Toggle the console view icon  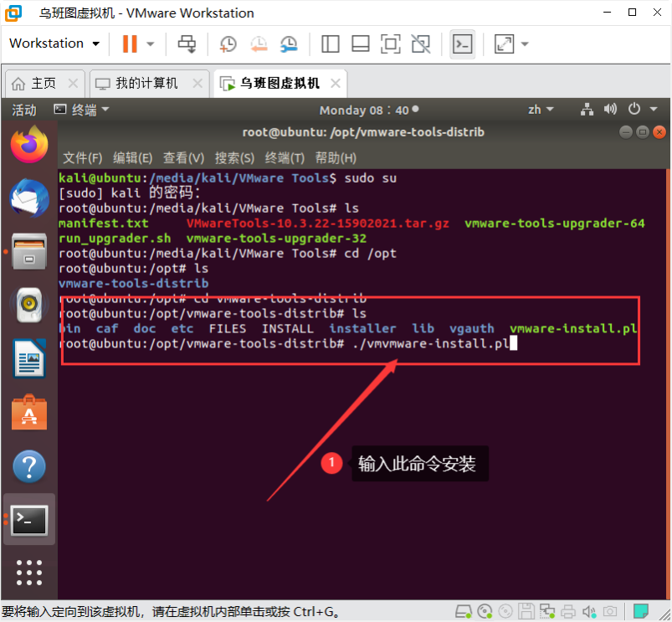pyautogui.click(x=463, y=44)
